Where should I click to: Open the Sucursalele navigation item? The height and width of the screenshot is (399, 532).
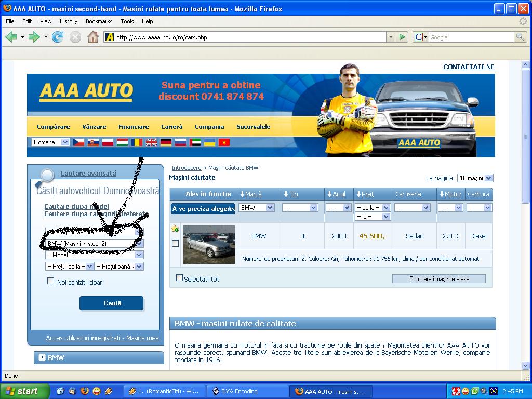[253, 127]
